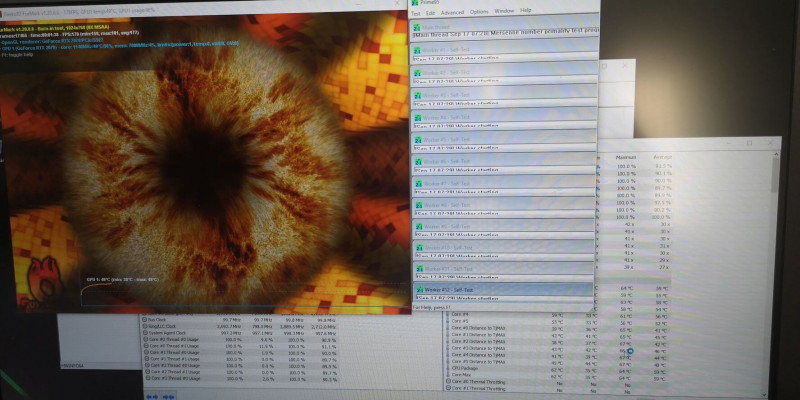Screen dimensions: 800x400
Task: Click the Worker #2 window icon
Action: point(417,73)
